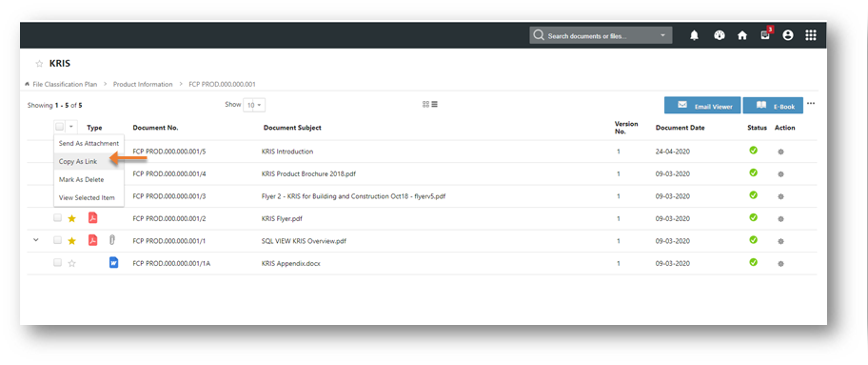Choose Send As Attachment from menu

click(89, 143)
